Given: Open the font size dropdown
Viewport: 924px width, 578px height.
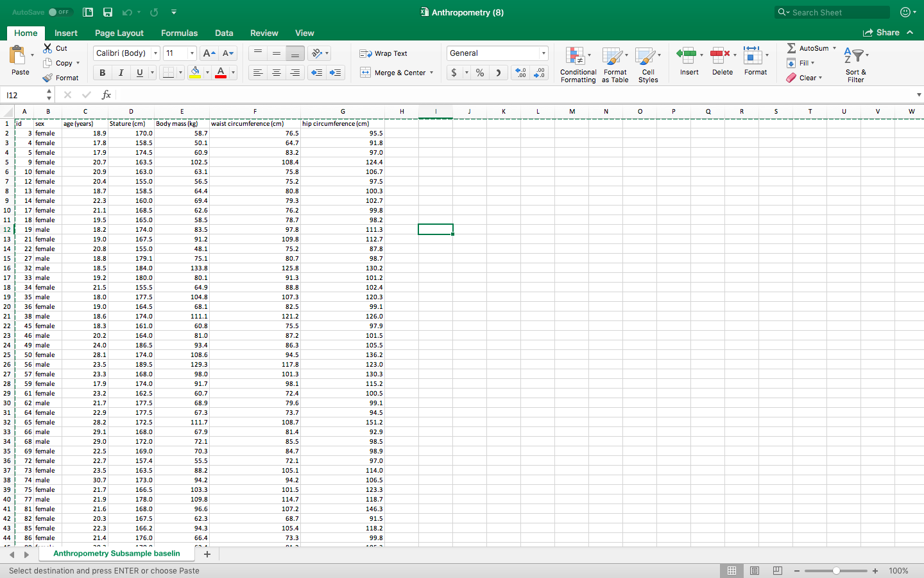Looking at the screenshot, I should click(192, 53).
